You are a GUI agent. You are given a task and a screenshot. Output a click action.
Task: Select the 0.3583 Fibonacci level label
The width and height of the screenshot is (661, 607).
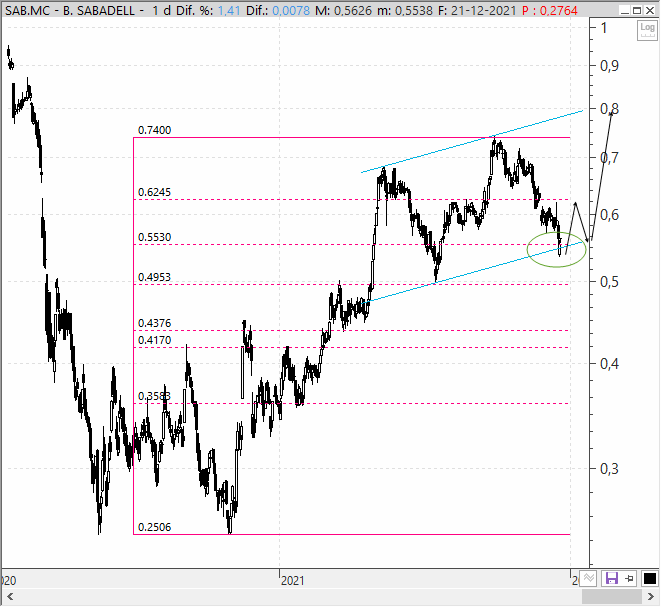click(154, 396)
